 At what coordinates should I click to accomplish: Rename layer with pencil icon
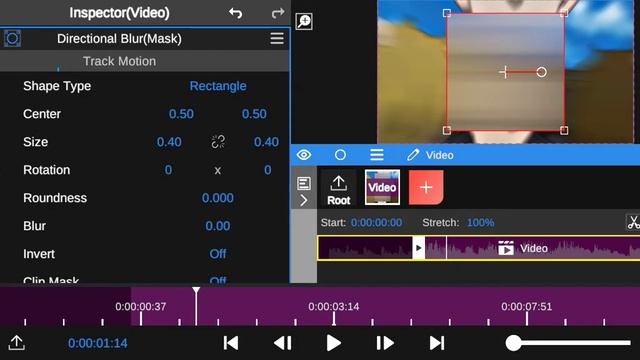coord(413,155)
